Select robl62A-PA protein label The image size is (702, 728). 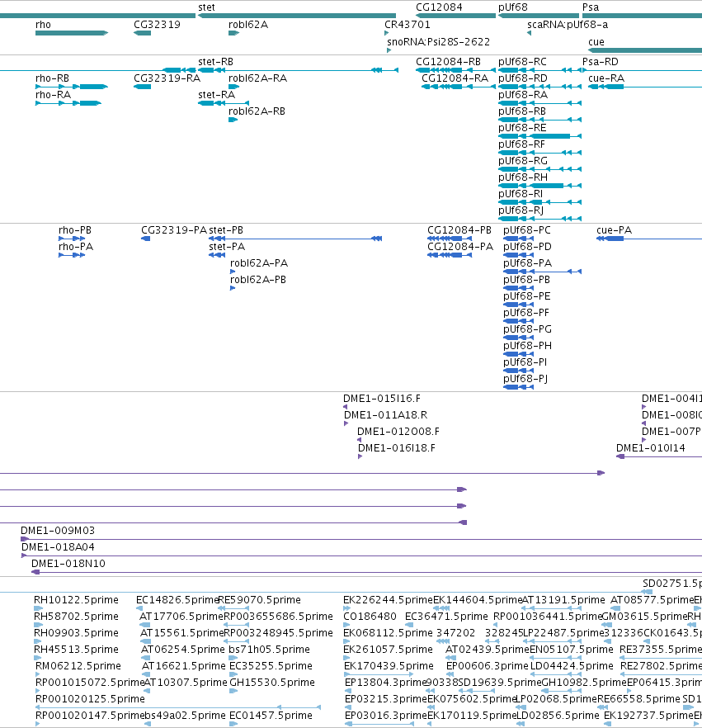point(259,263)
